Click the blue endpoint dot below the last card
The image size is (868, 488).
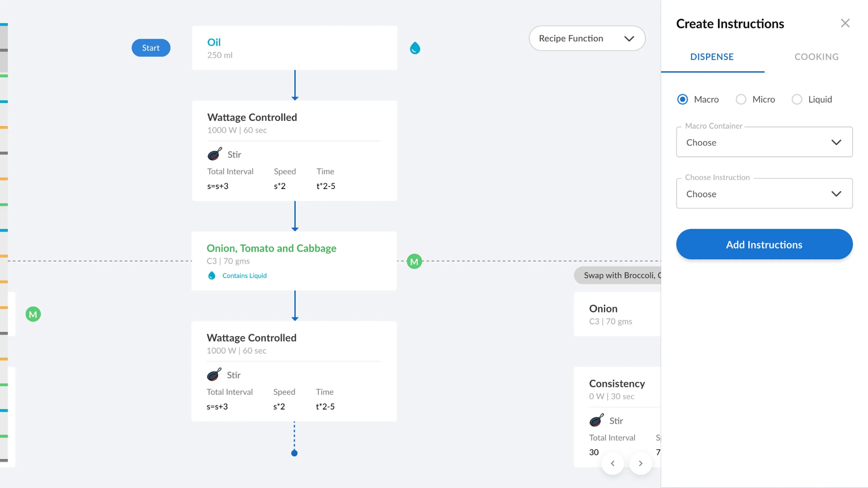click(294, 453)
